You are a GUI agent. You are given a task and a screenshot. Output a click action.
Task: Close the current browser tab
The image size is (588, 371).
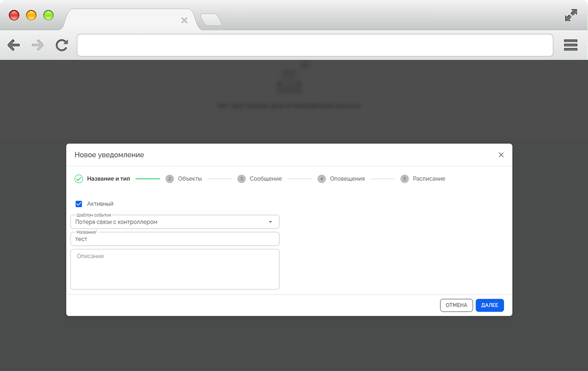click(184, 20)
